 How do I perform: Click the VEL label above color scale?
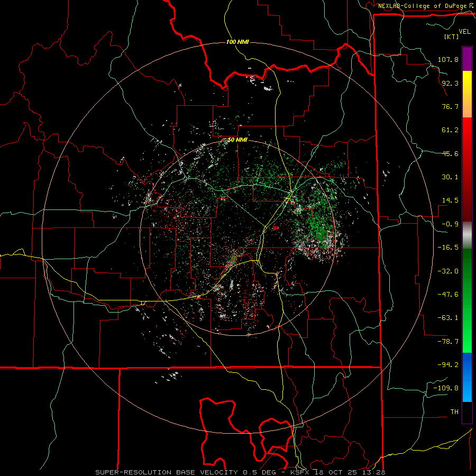(464, 32)
